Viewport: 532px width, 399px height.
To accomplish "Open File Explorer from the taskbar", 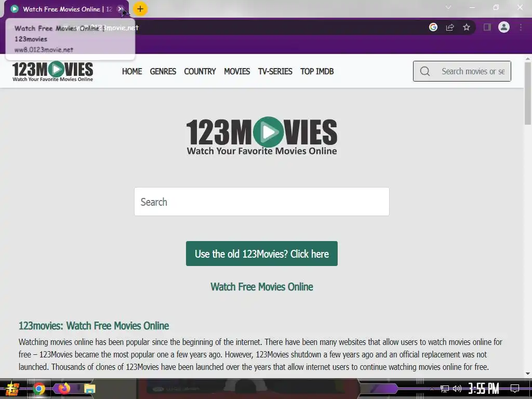I will (89, 389).
